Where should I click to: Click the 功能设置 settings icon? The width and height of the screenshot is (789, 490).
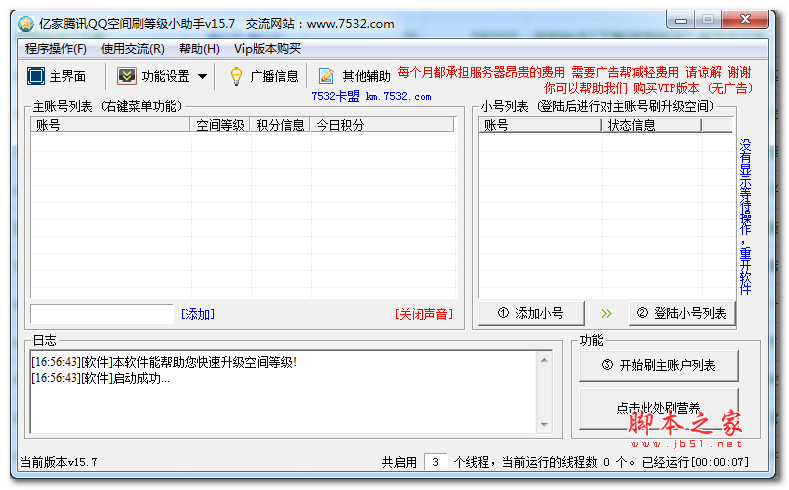pos(126,76)
